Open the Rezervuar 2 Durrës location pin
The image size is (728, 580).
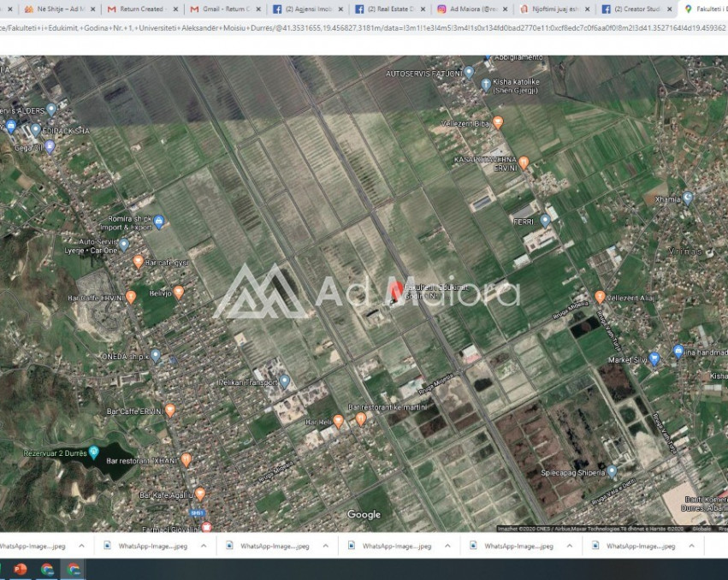coord(94,451)
